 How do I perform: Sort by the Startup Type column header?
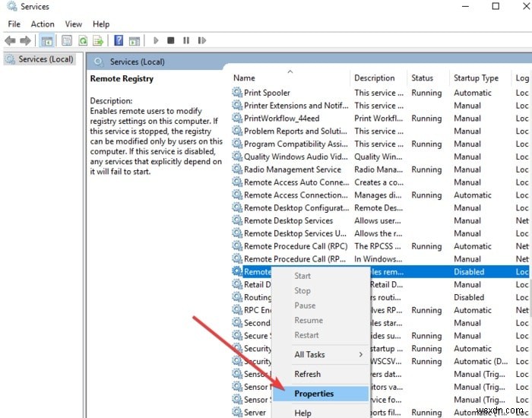476,78
